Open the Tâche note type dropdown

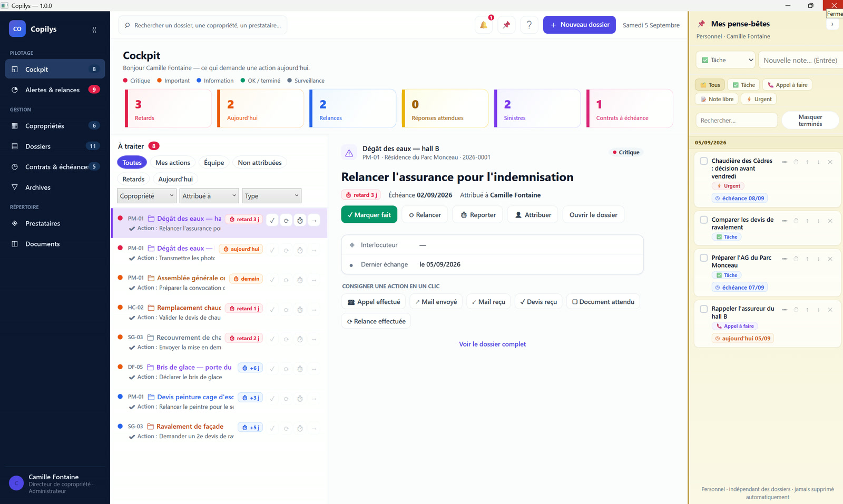[726, 60]
